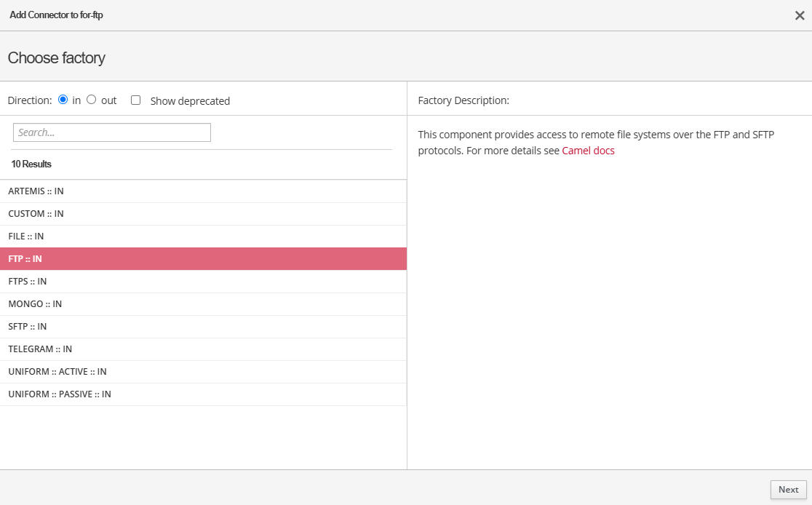
Task: Pick the FILE :: IN factory
Action: (x=26, y=236)
